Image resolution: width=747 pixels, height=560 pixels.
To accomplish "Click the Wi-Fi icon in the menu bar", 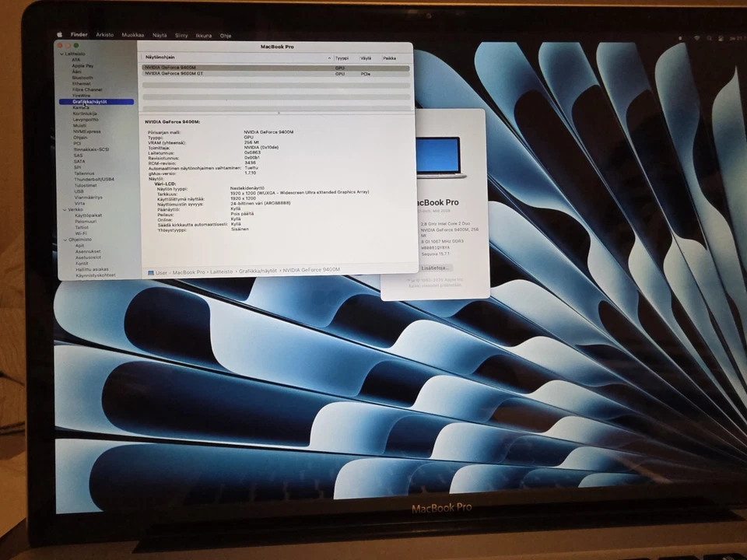I will coord(697,34).
